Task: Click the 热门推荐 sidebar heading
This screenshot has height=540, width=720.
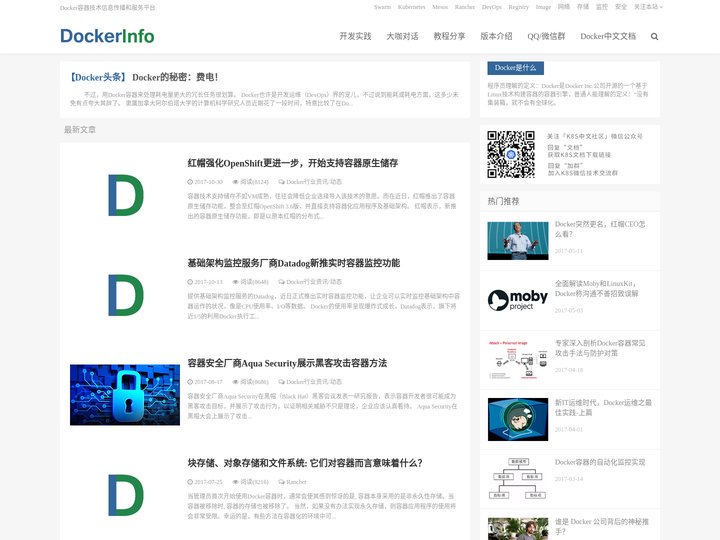Action: [503, 201]
